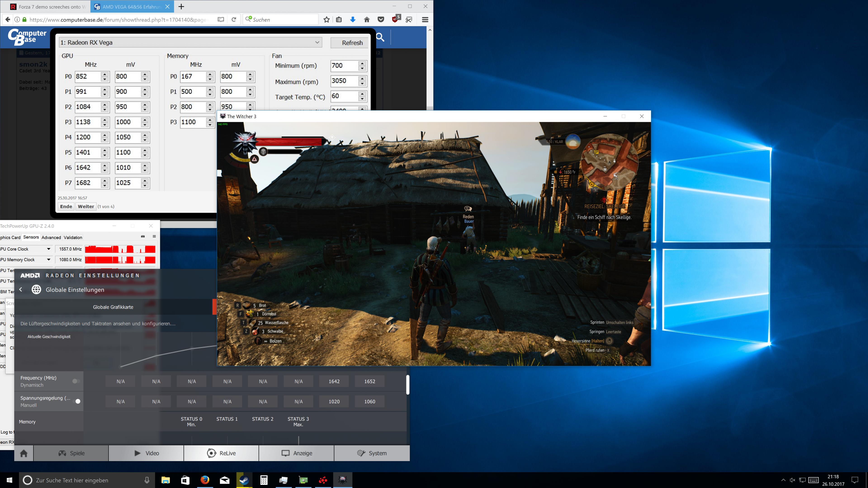Edit the 1020 voltage cell
The width and height of the screenshot is (868, 488).
tap(334, 401)
